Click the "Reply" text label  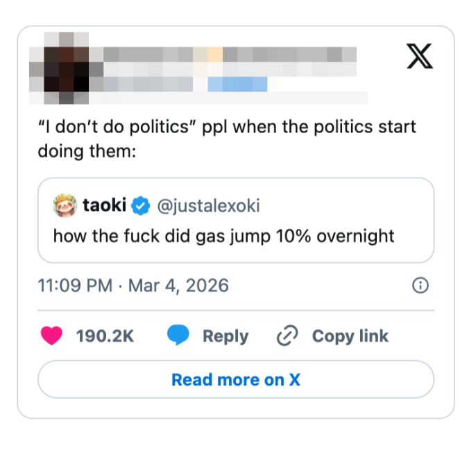[x=225, y=336]
